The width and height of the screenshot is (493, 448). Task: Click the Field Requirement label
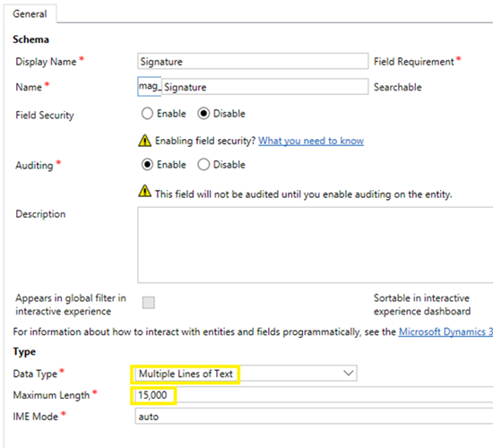pyautogui.click(x=414, y=62)
